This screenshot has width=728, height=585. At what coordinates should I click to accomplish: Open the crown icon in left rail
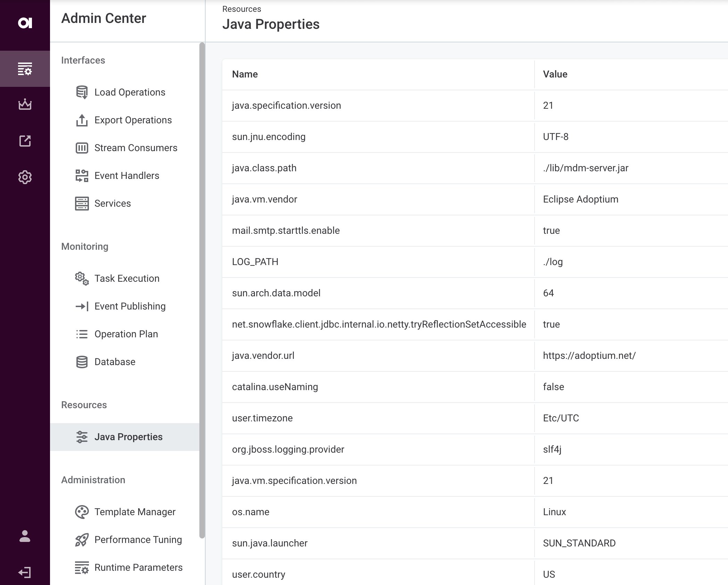point(25,105)
